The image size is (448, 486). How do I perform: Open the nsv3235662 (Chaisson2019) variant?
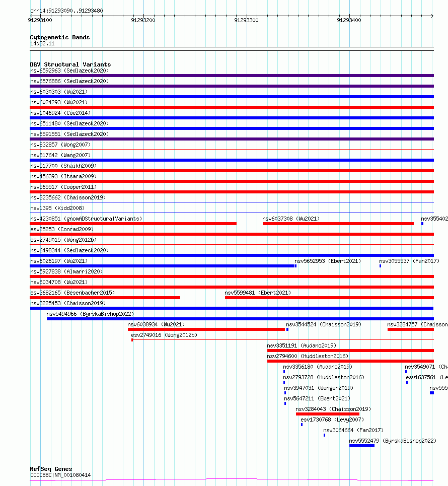(68, 197)
